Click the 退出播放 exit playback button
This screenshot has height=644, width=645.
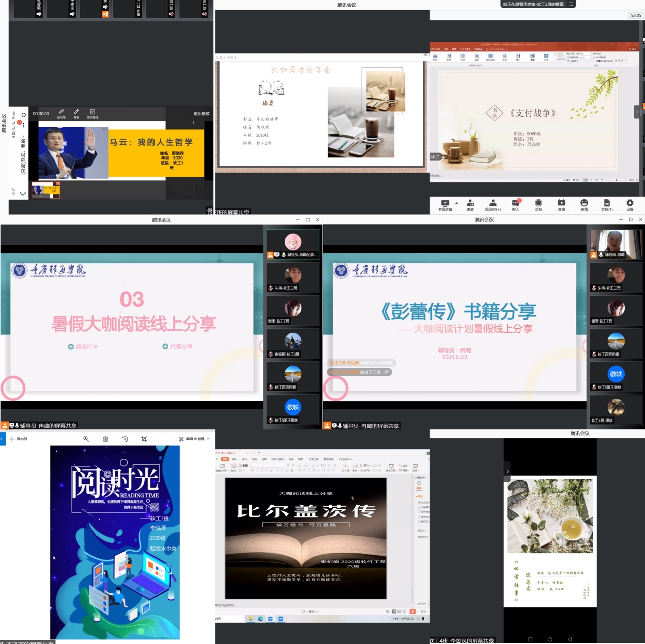click(201, 114)
